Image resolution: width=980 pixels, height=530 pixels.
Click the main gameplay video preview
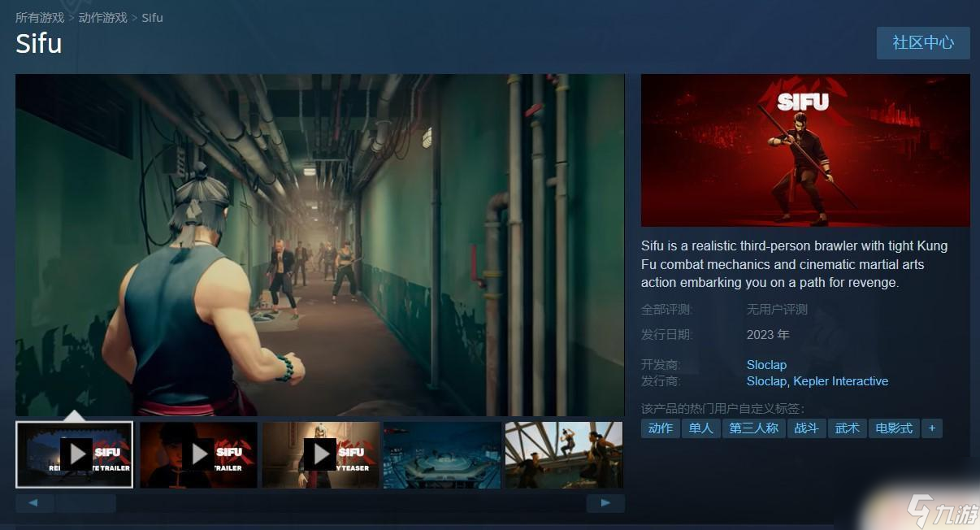[x=320, y=245]
